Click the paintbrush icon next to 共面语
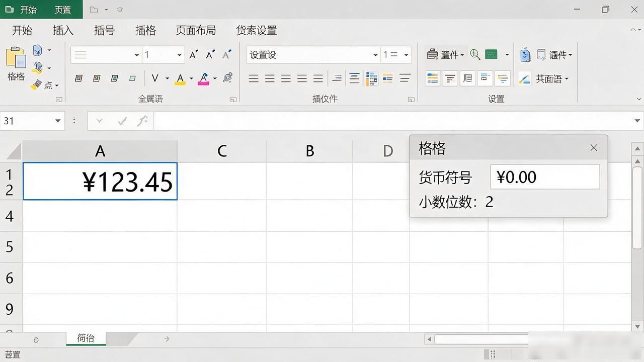This screenshot has width=644, height=362. [x=525, y=79]
